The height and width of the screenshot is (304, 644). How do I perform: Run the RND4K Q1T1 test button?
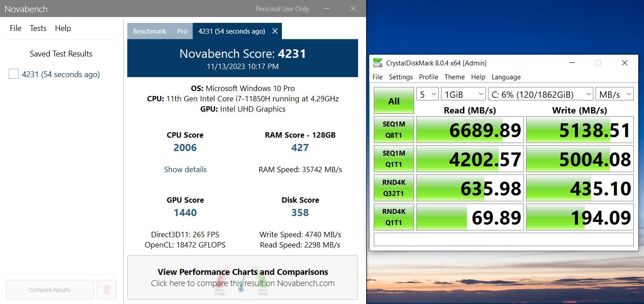coord(394,217)
